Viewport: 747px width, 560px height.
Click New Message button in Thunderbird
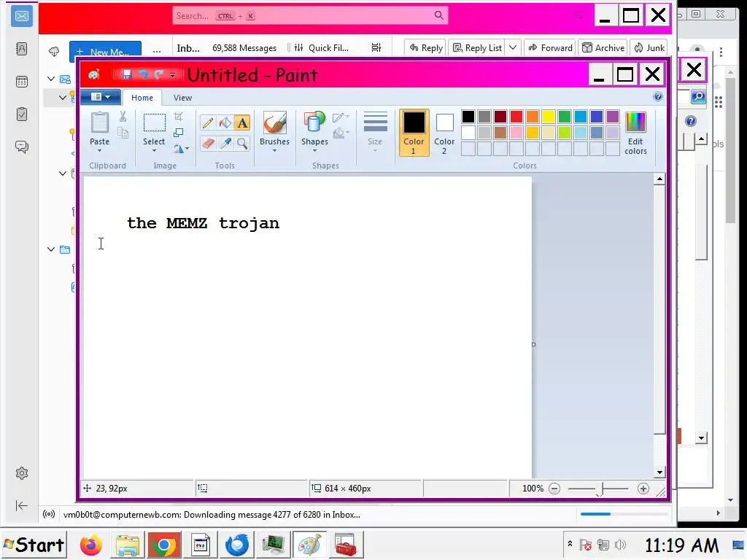(x=105, y=52)
